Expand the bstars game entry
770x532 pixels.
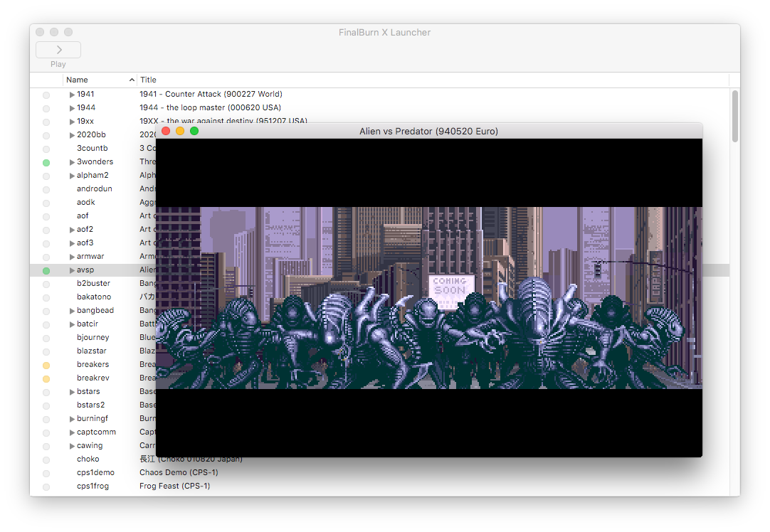[71, 391]
